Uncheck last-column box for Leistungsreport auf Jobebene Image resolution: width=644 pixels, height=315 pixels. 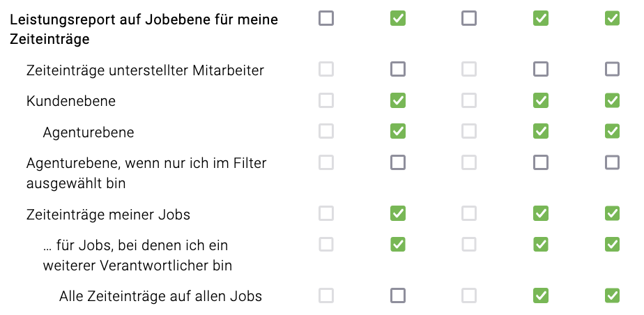(613, 19)
